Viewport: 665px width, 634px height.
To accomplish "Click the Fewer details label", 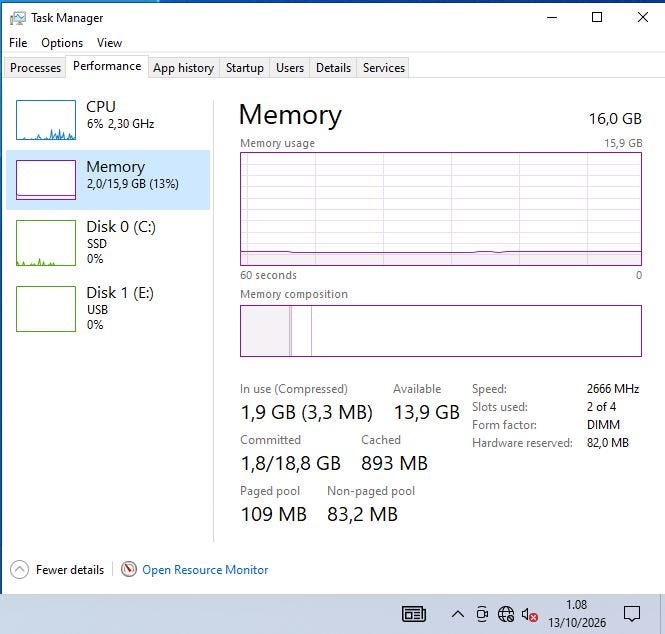I will point(70,570).
